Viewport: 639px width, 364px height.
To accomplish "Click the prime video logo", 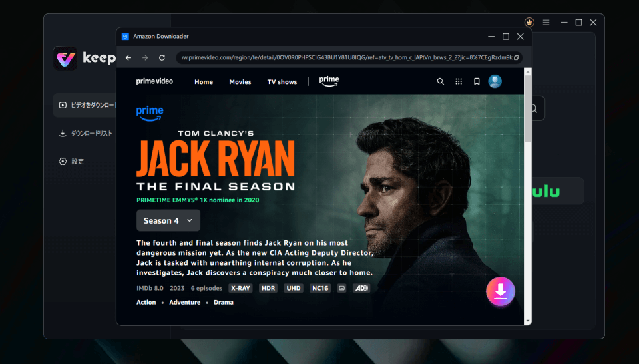I will coord(154,81).
